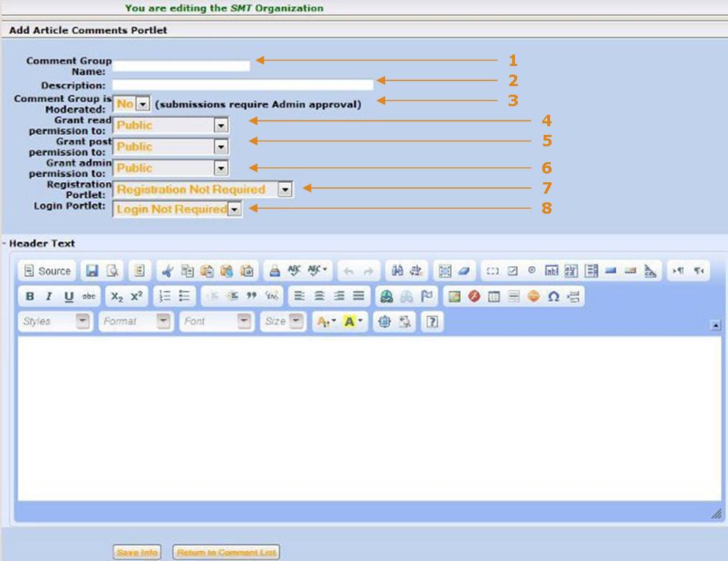Image resolution: width=728 pixels, height=561 pixels.
Task: Undo the last editor action
Action: pyautogui.click(x=349, y=270)
